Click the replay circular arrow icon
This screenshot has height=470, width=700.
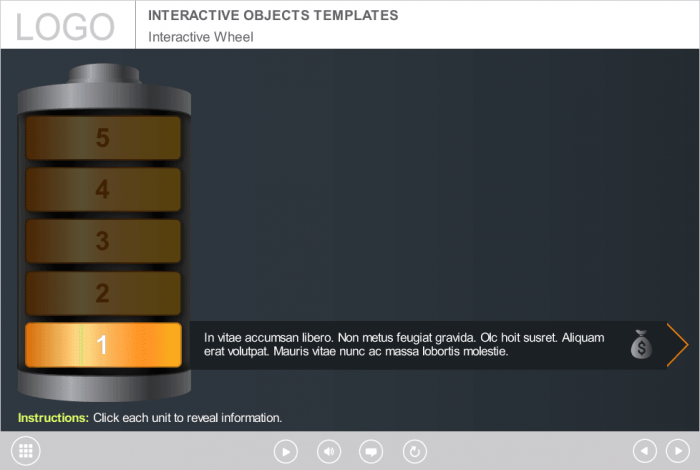414,452
